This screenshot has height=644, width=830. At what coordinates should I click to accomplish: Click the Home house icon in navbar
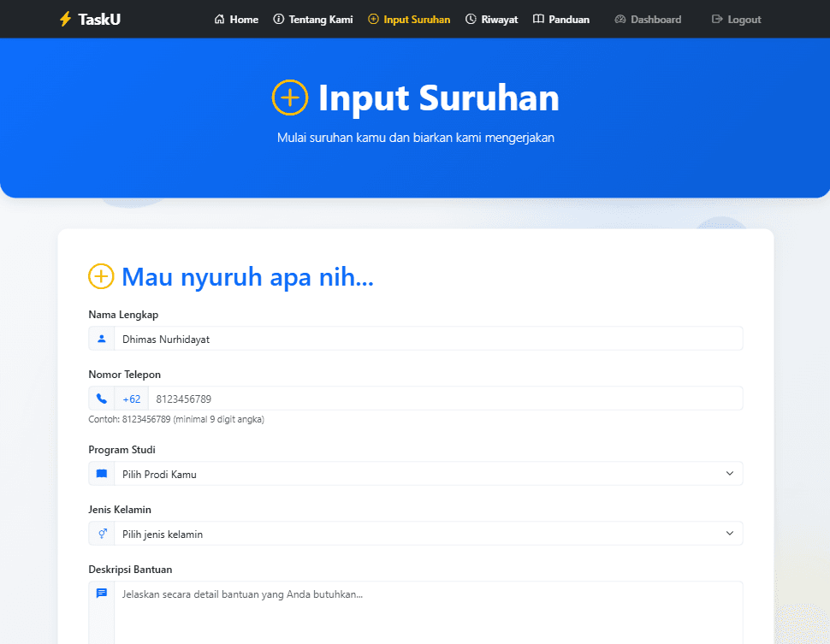[219, 19]
